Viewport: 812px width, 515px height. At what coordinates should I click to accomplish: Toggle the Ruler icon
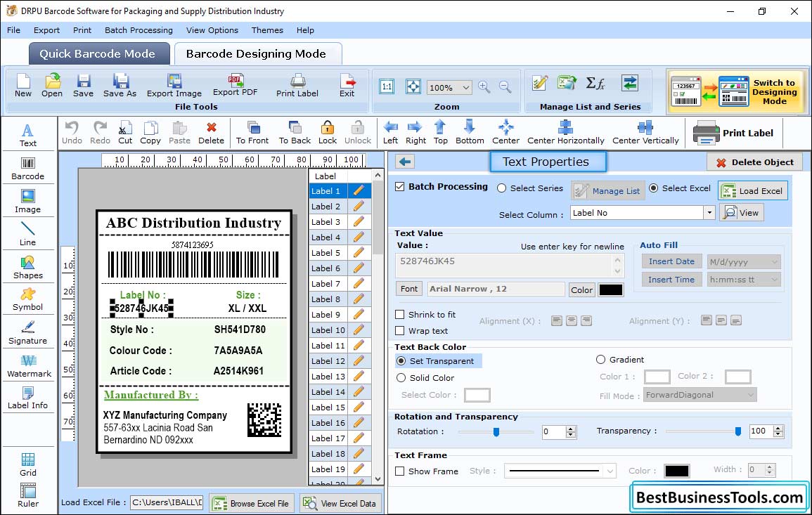click(28, 495)
